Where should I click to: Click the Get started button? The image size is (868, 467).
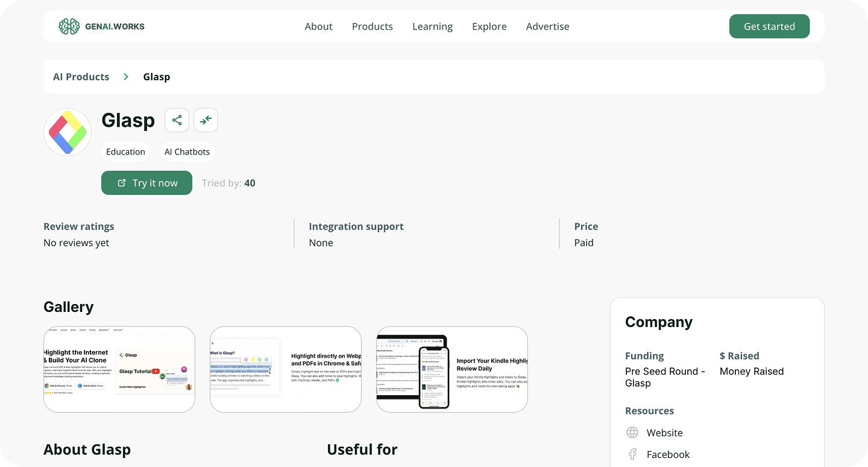click(x=769, y=27)
